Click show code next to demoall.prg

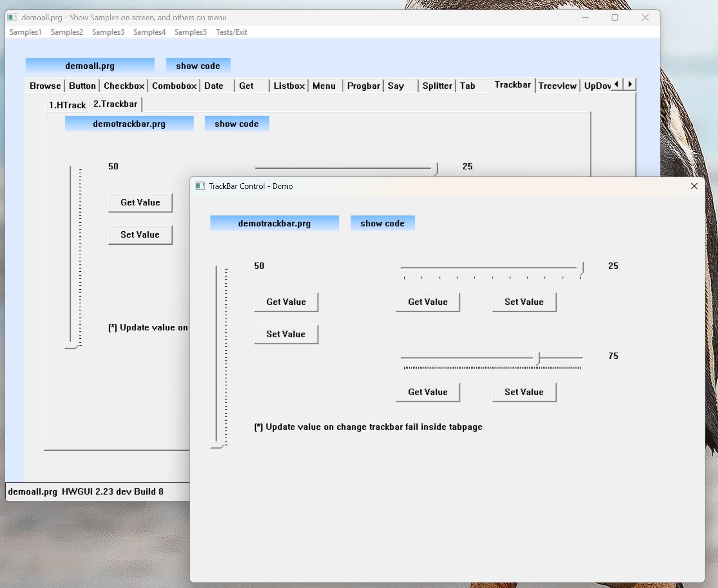[x=198, y=66]
